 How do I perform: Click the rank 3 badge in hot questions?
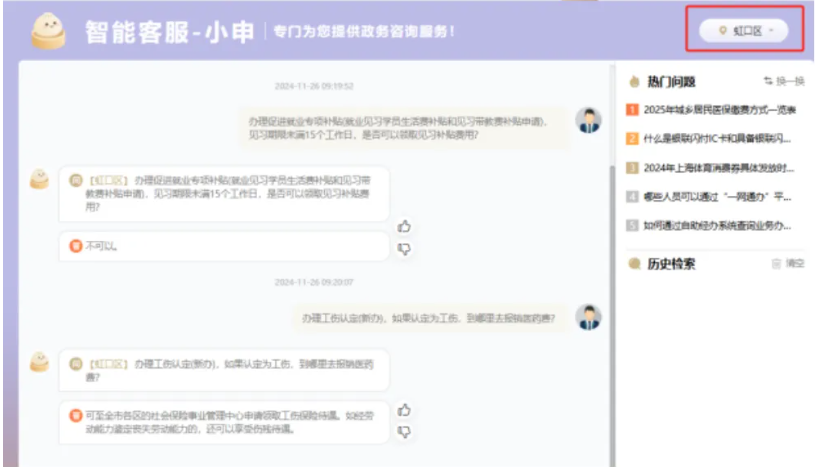click(x=632, y=168)
